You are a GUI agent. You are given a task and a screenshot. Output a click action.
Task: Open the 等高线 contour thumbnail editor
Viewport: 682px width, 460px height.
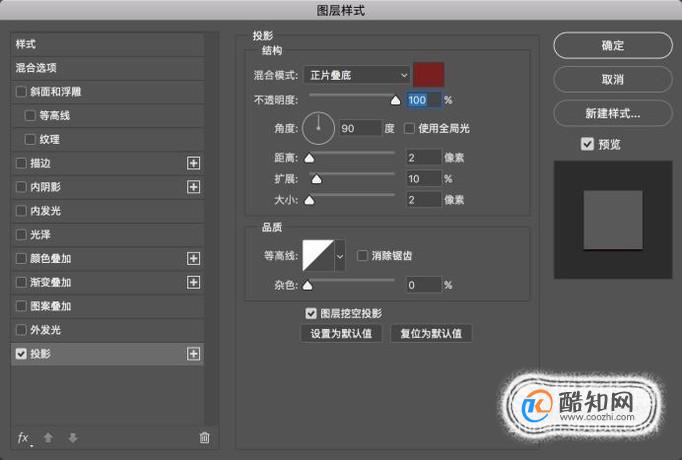(318, 256)
